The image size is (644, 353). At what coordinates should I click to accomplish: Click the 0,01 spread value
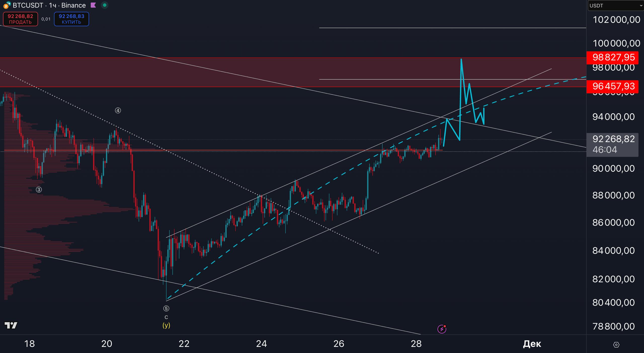click(46, 19)
